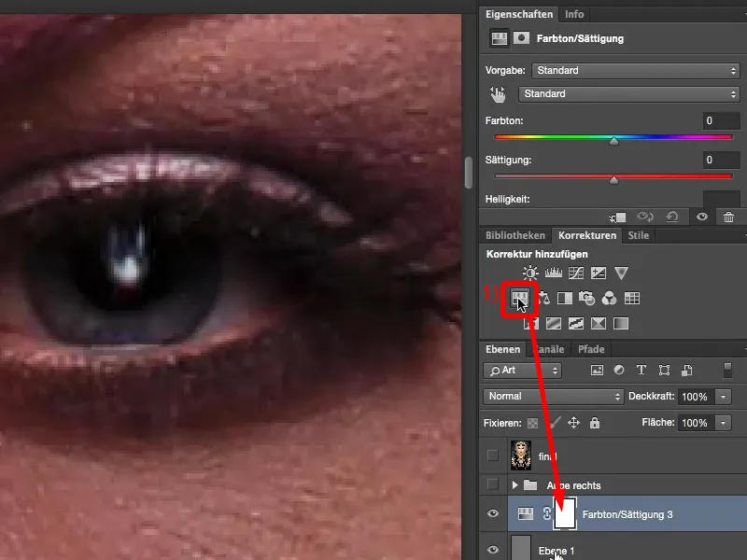Add a Channel Mixer adjustment
The image size is (747, 560).
(610, 299)
